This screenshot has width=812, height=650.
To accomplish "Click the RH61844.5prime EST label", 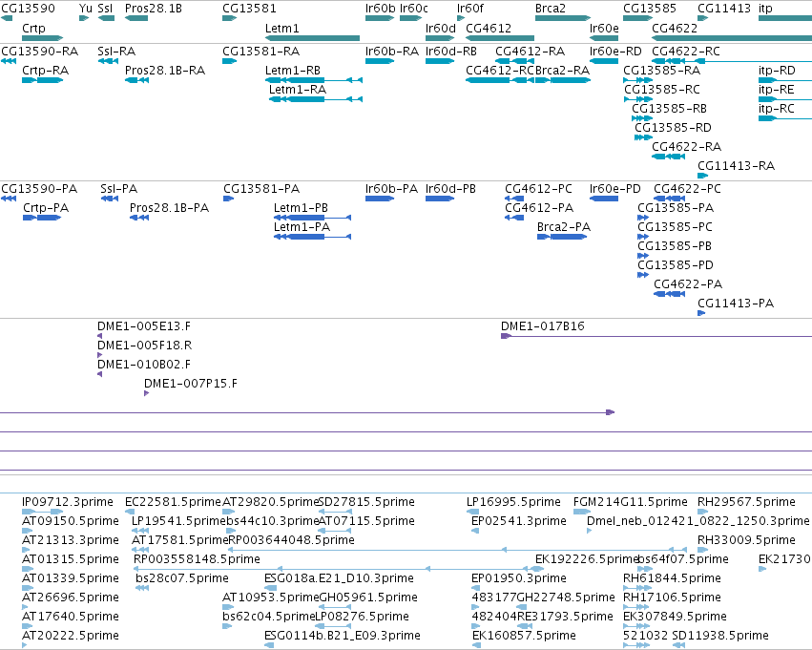I will click(x=672, y=578).
